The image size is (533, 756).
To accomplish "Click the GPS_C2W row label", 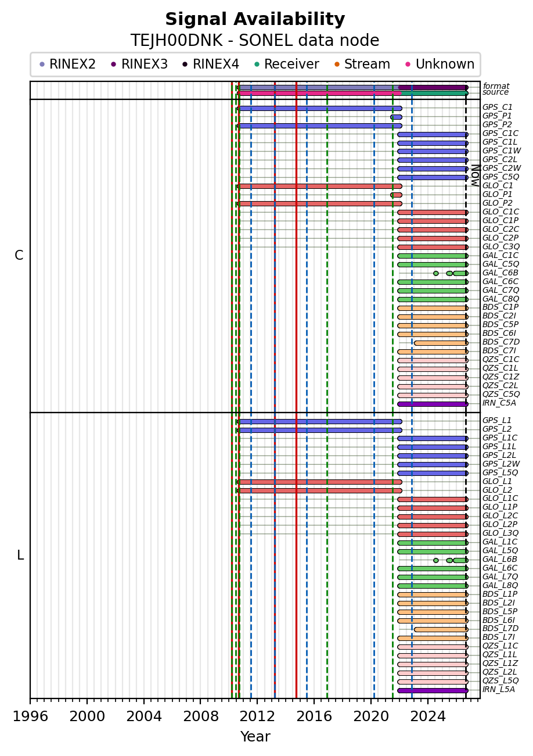I will pyautogui.click(x=502, y=169).
